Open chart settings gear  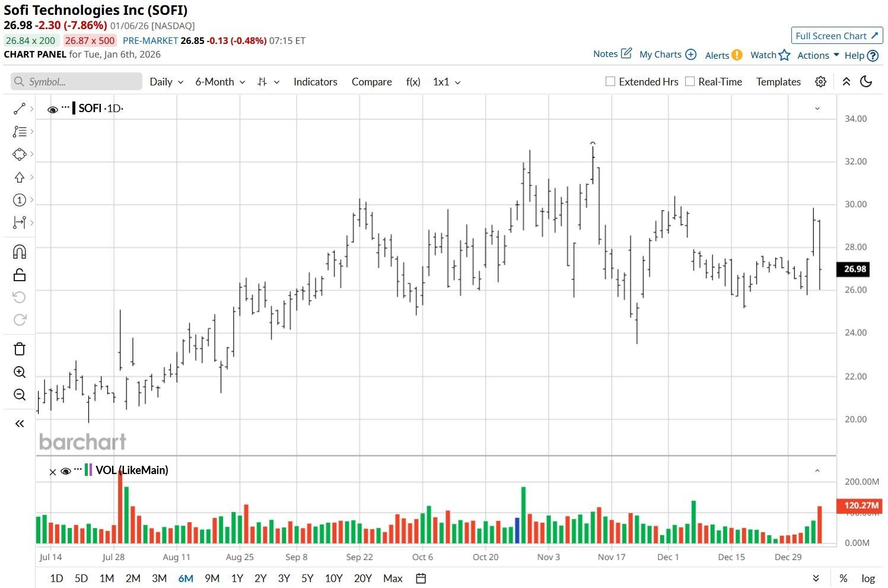(x=820, y=82)
